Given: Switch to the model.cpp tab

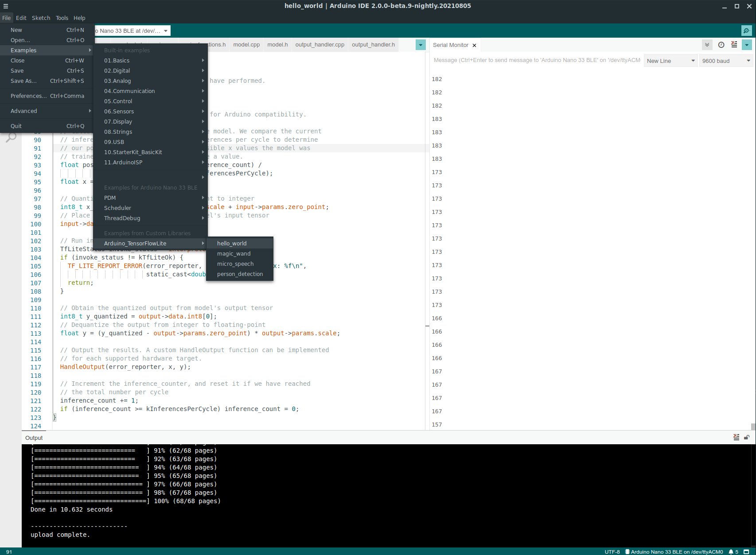Looking at the screenshot, I should [246, 45].
